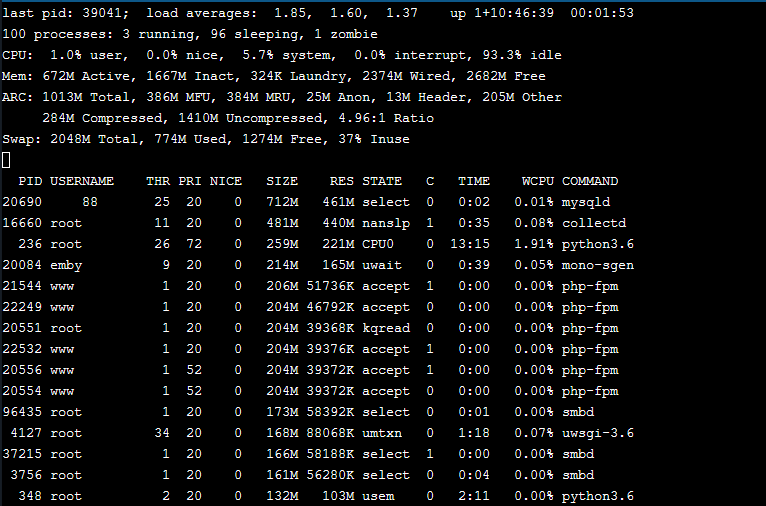The image size is (766, 506).
Task: Click the USERNAME column header
Action: click(x=82, y=181)
